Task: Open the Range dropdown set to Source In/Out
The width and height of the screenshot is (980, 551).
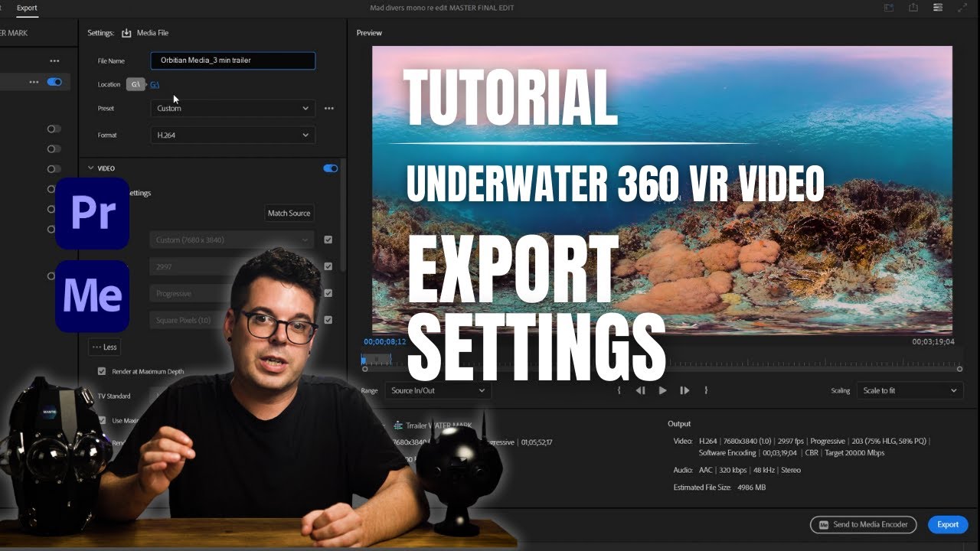Action: point(438,390)
